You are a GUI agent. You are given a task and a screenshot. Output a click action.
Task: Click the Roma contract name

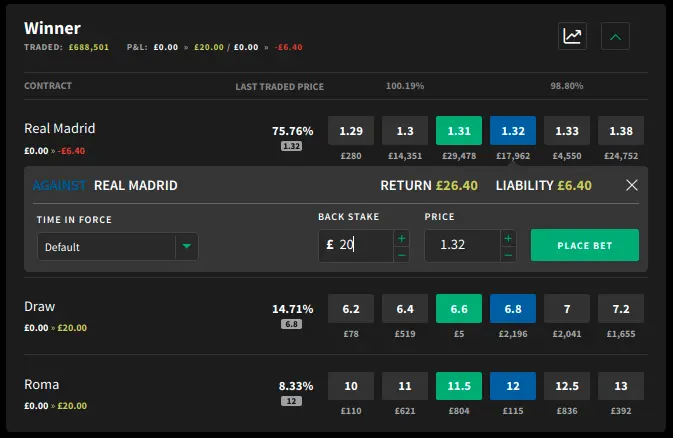[42, 384]
